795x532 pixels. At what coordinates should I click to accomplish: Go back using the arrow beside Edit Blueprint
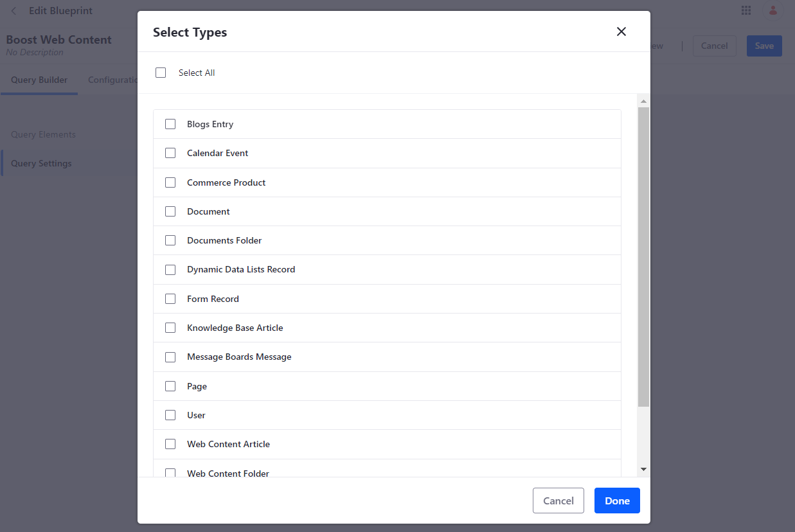[x=13, y=11]
